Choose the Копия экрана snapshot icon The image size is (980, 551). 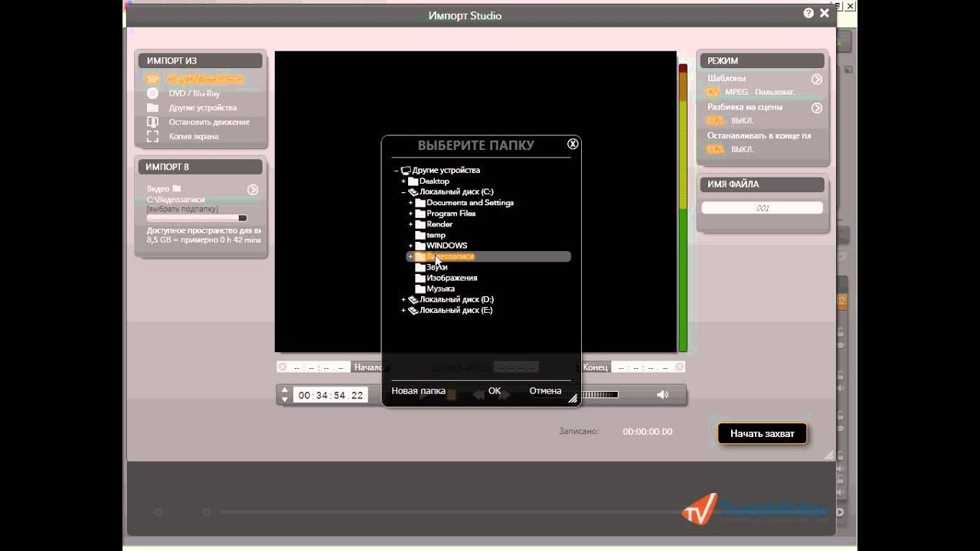tap(153, 136)
